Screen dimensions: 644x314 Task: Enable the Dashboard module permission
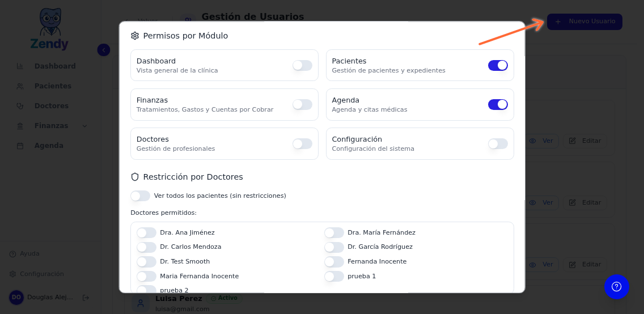click(302, 65)
